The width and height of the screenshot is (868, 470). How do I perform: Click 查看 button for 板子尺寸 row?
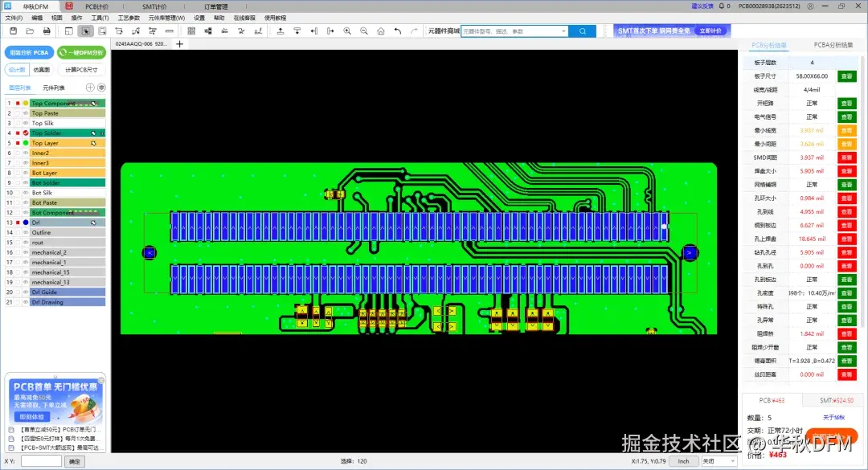(x=846, y=76)
